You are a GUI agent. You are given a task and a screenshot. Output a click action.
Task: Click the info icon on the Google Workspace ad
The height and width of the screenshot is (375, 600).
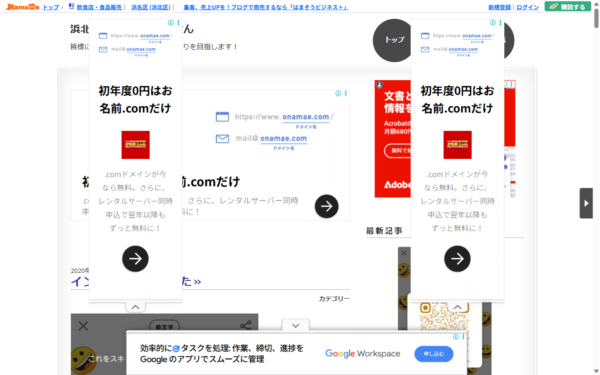tap(456, 337)
